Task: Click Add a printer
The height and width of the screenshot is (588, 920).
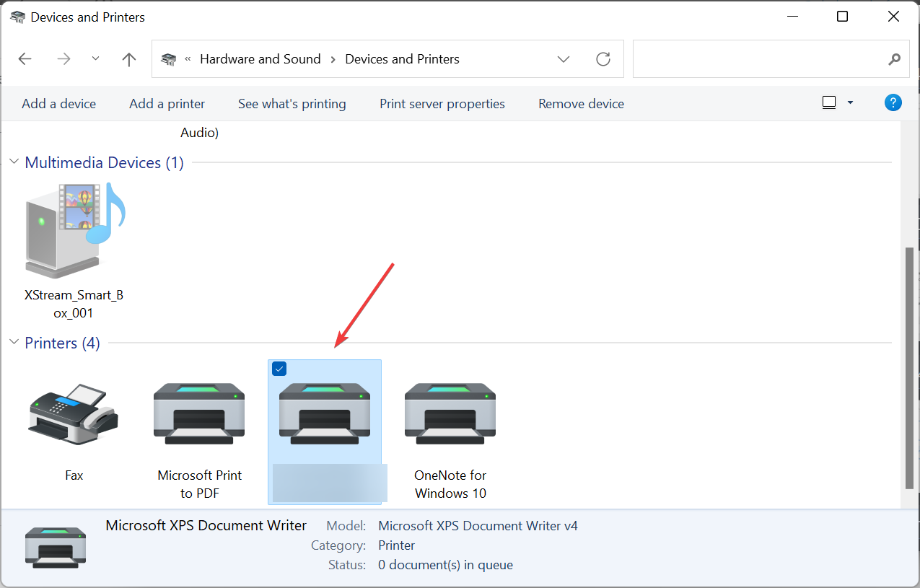Action: click(167, 104)
